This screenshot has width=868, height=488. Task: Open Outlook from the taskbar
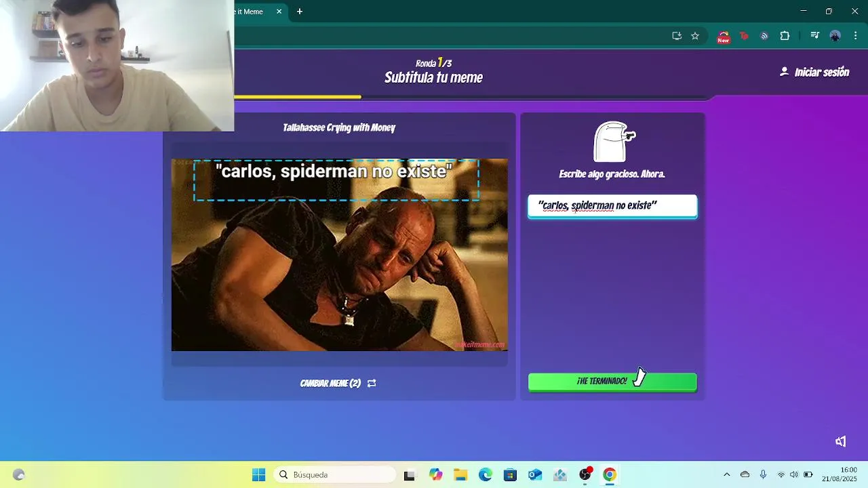[x=535, y=475]
